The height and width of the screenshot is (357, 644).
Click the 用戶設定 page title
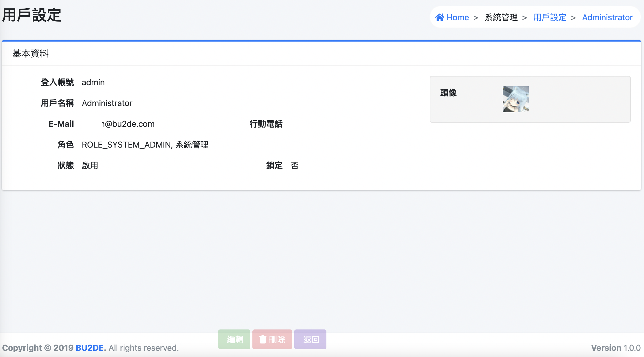(32, 15)
